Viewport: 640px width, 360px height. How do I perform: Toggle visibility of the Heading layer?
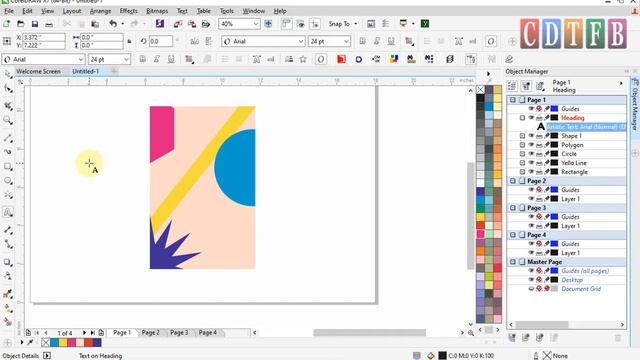pyautogui.click(x=531, y=118)
